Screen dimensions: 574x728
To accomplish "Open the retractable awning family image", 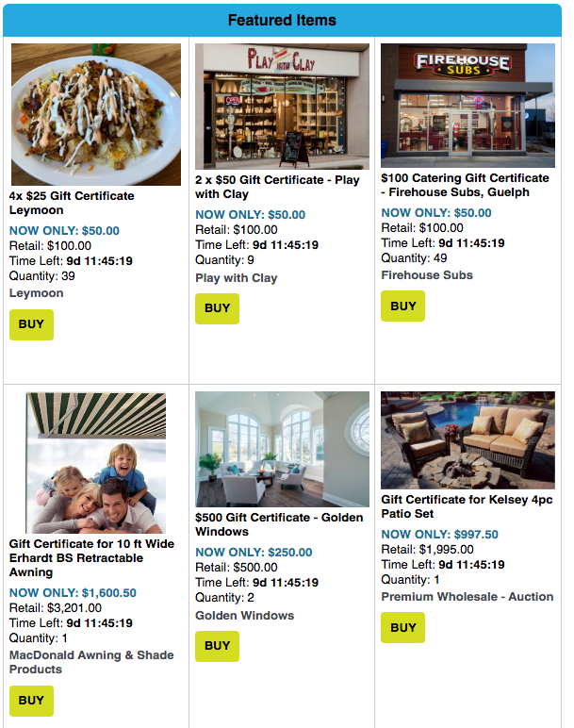I will 96,463.
